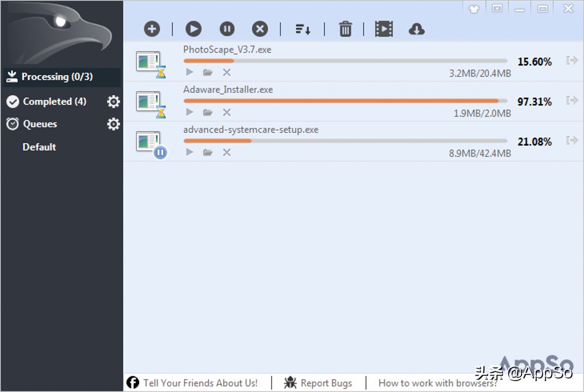Open the video sniffer film icon
Image resolution: width=584 pixels, height=392 pixels.
coord(384,29)
